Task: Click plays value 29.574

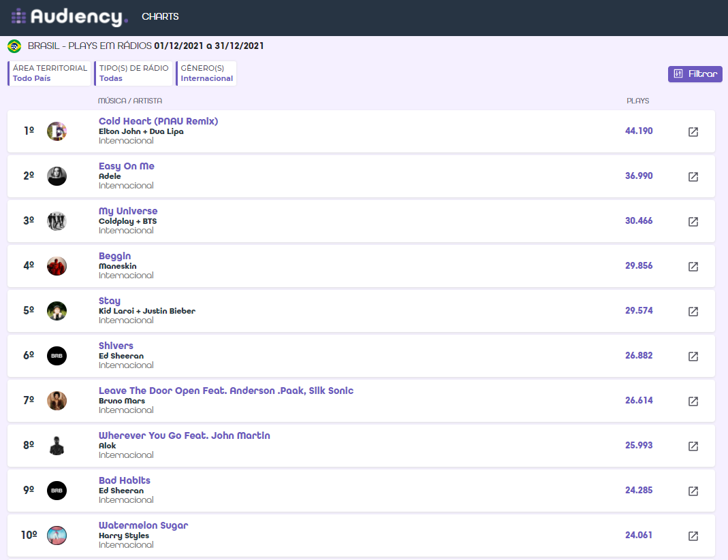Action: point(639,311)
